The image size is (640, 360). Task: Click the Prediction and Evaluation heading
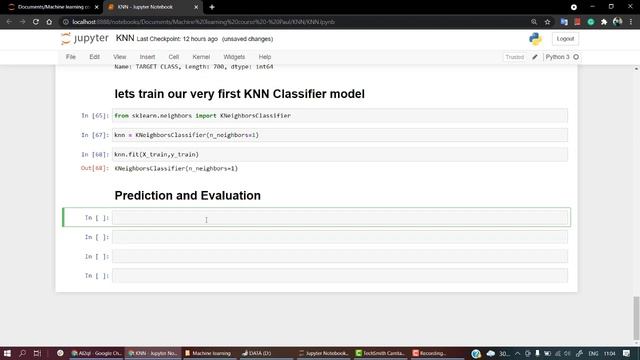[187, 196]
